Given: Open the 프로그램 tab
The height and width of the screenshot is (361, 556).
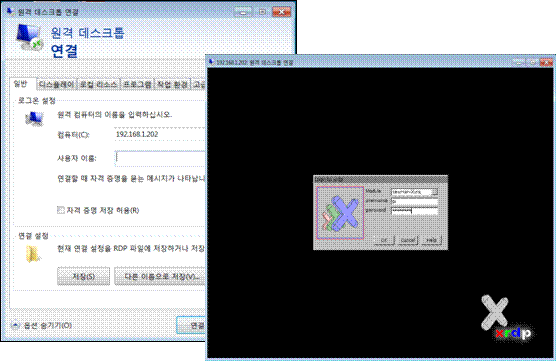Looking at the screenshot, I should pyautogui.click(x=137, y=84).
